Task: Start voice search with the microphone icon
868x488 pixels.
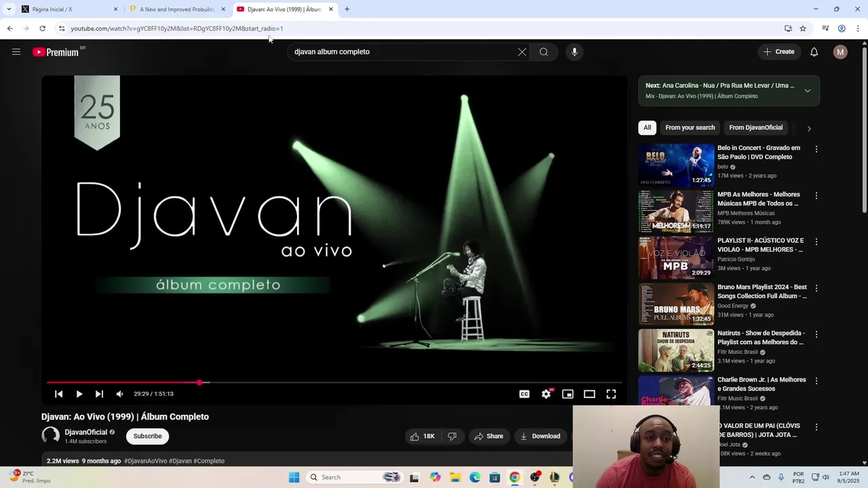Action: click(x=574, y=52)
